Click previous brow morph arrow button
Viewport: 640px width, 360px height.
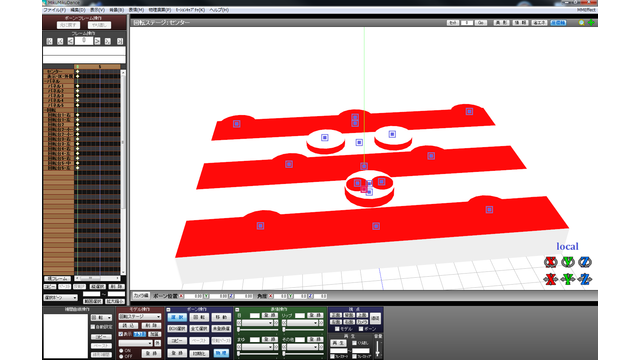239,347
